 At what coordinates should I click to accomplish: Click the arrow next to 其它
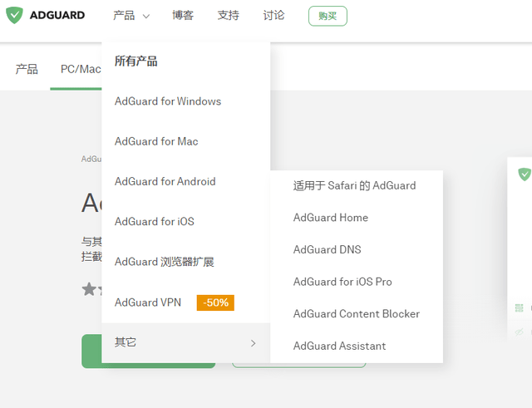(253, 343)
